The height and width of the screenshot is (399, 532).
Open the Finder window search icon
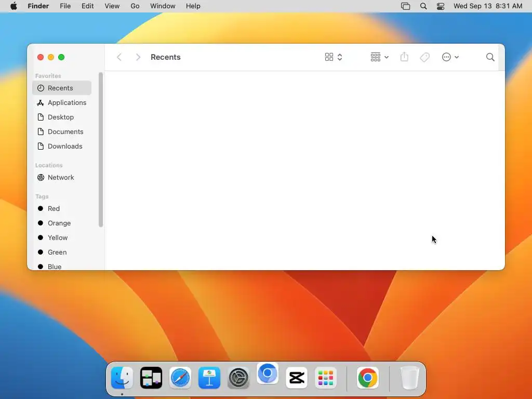pyautogui.click(x=490, y=57)
